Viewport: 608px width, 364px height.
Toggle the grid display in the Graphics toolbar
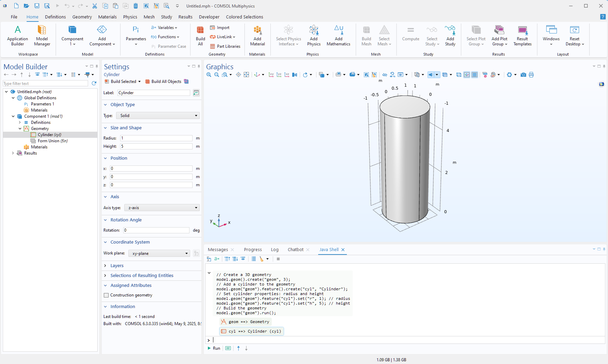(475, 75)
